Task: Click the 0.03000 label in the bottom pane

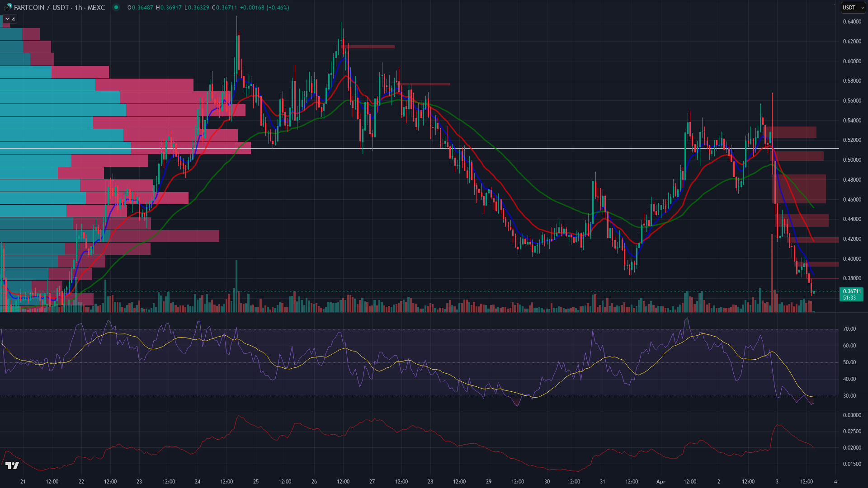Action: (852, 415)
